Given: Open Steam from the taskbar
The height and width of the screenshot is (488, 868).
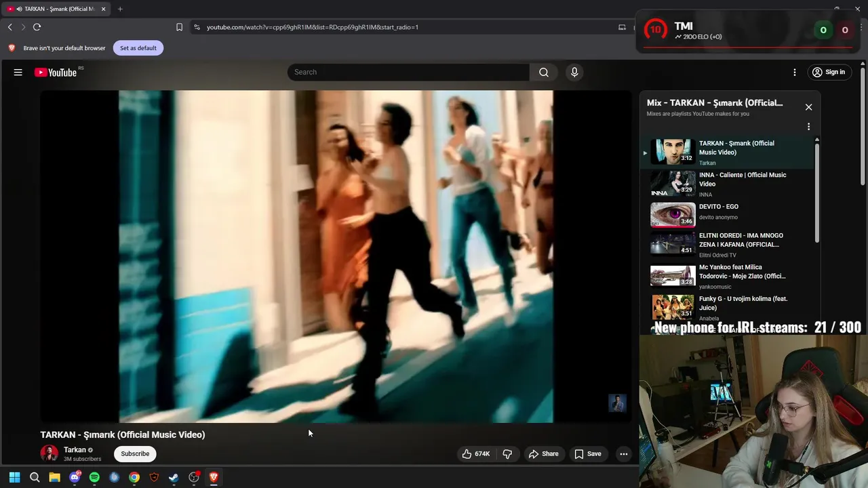Looking at the screenshot, I should click(174, 477).
